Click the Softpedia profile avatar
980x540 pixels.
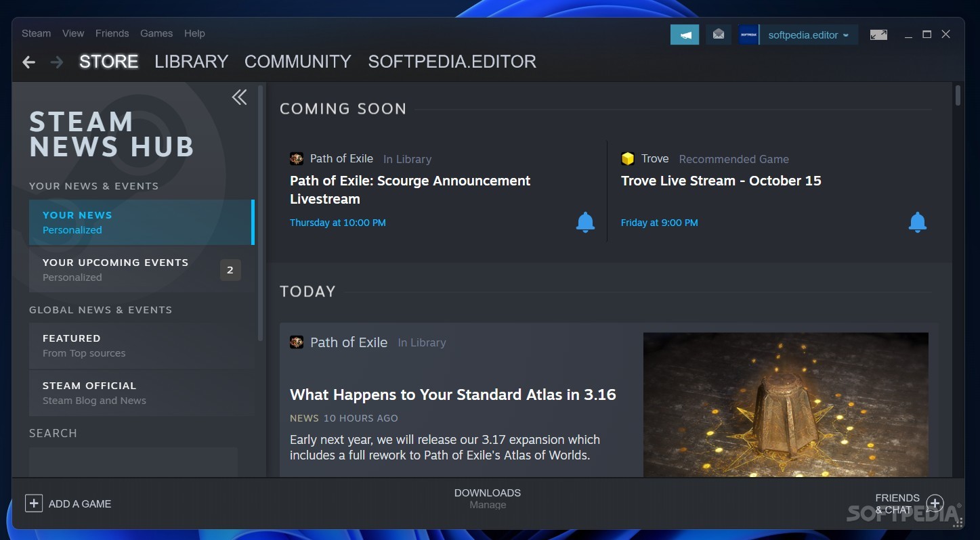tap(748, 35)
